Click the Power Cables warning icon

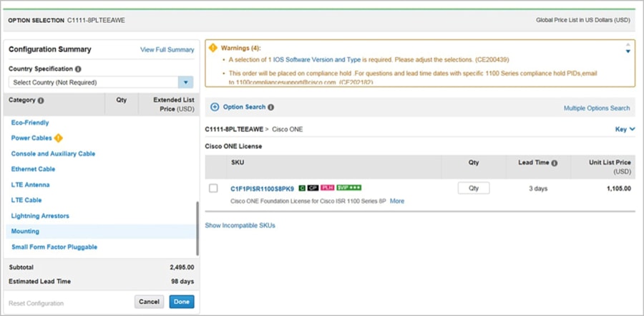pyautogui.click(x=59, y=138)
